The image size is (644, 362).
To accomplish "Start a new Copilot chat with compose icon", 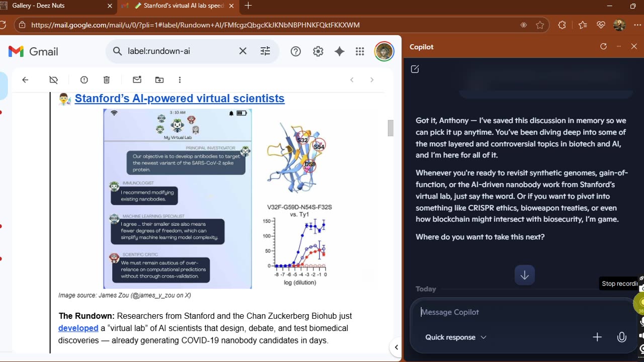I will pyautogui.click(x=415, y=69).
